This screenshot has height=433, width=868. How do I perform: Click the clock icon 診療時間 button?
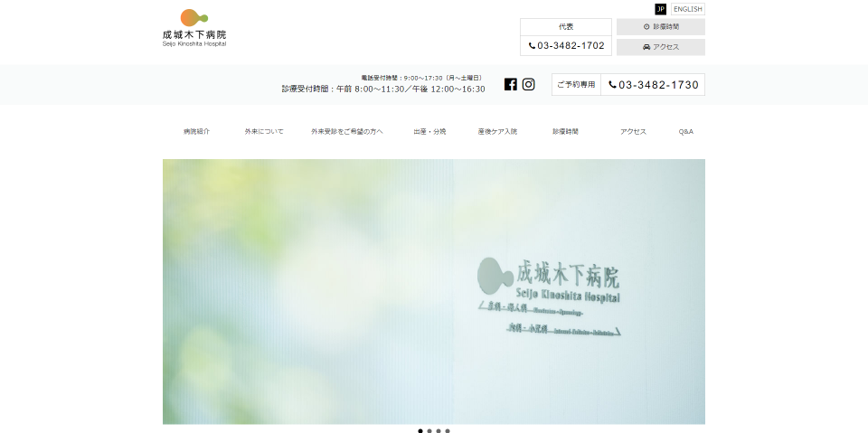[x=660, y=27]
